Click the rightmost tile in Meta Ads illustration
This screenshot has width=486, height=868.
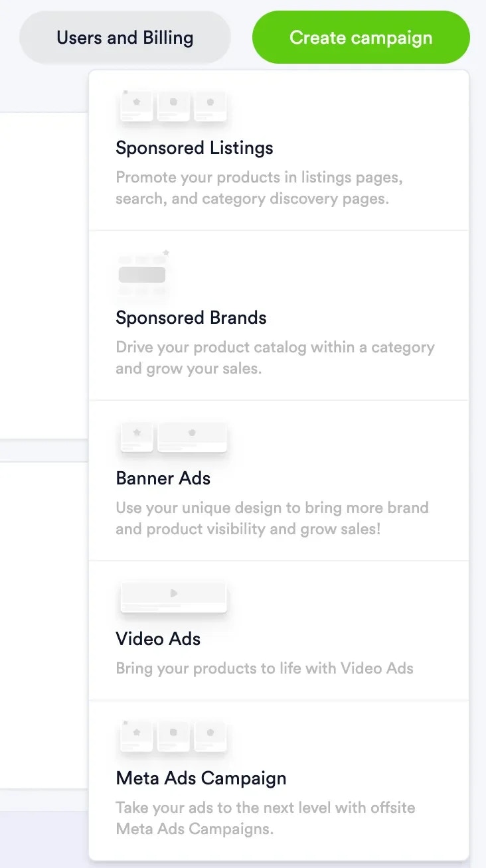[210, 733]
